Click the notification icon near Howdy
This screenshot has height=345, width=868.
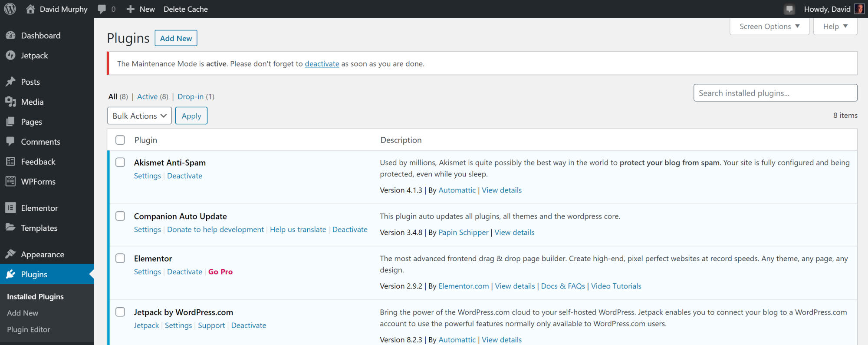(789, 9)
